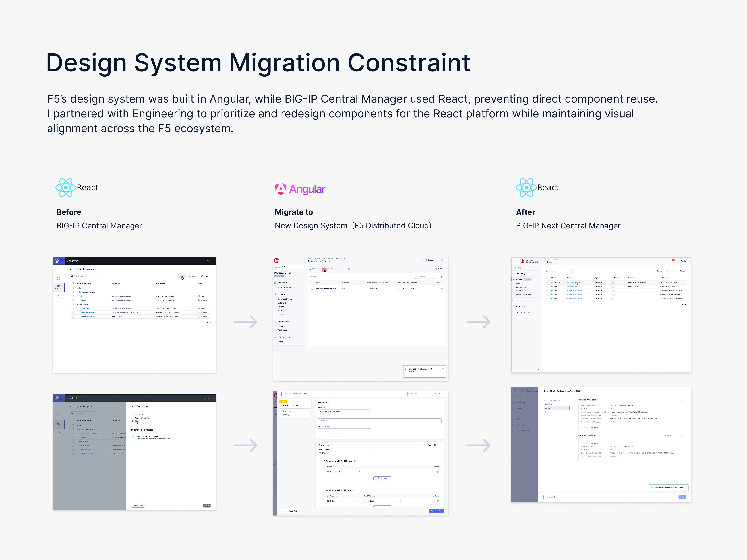This screenshot has width=747, height=560.
Task: Click the Save and Exit button
Action: pyautogui.click(x=436, y=511)
